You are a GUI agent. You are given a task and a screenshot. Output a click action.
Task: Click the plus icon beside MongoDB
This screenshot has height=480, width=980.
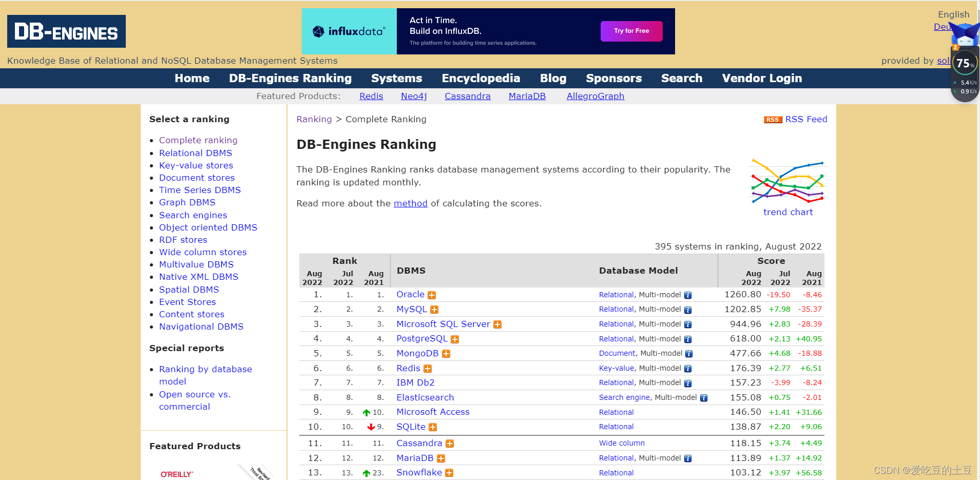tap(446, 354)
